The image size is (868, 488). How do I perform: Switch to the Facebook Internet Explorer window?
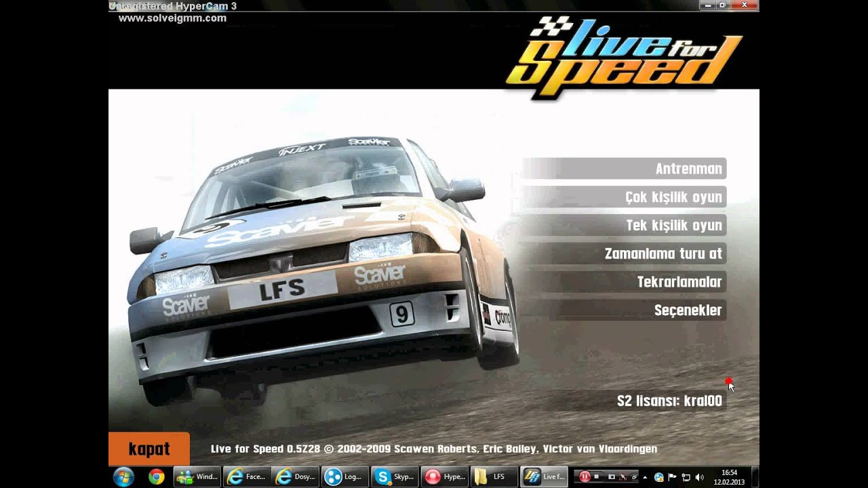247,476
